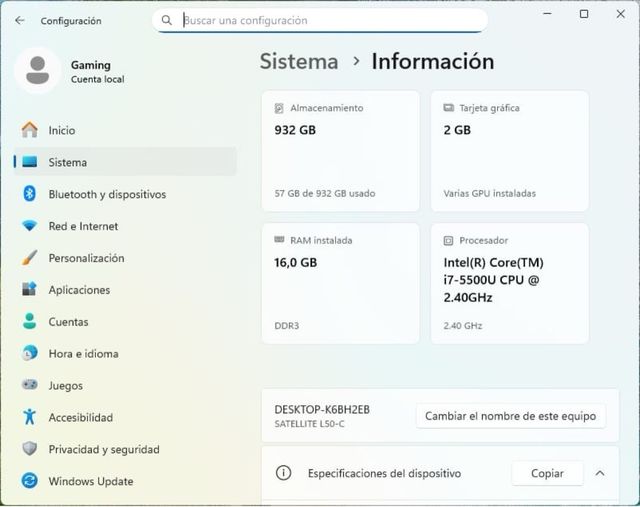Click the Red e Internet wifi icon
Screen dimensions: 640x507
pyautogui.click(x=29, y=225)
